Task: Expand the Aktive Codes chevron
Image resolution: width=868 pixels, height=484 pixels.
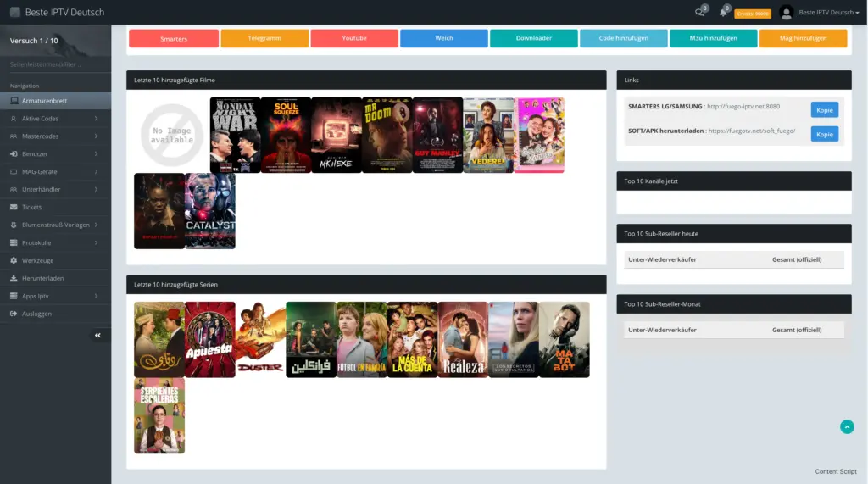Action: click(97, 119)
